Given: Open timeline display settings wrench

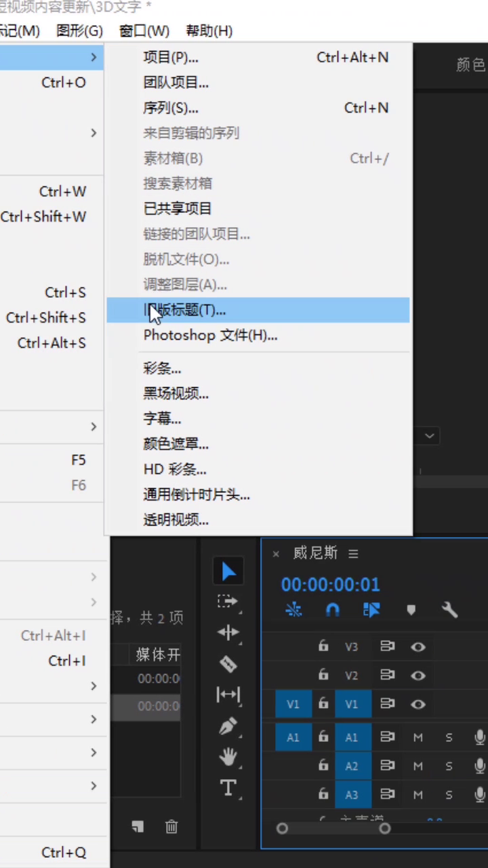Looking at the screenshot, I should [449, 610].
